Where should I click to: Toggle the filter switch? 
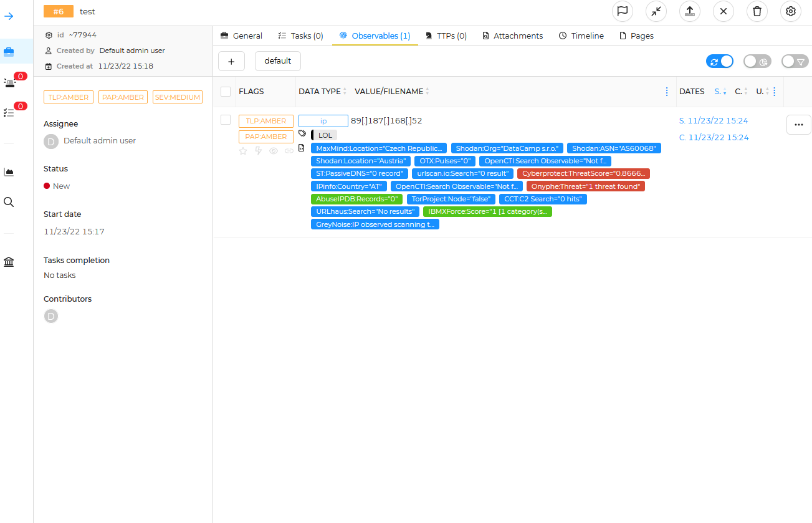point(795,61)
